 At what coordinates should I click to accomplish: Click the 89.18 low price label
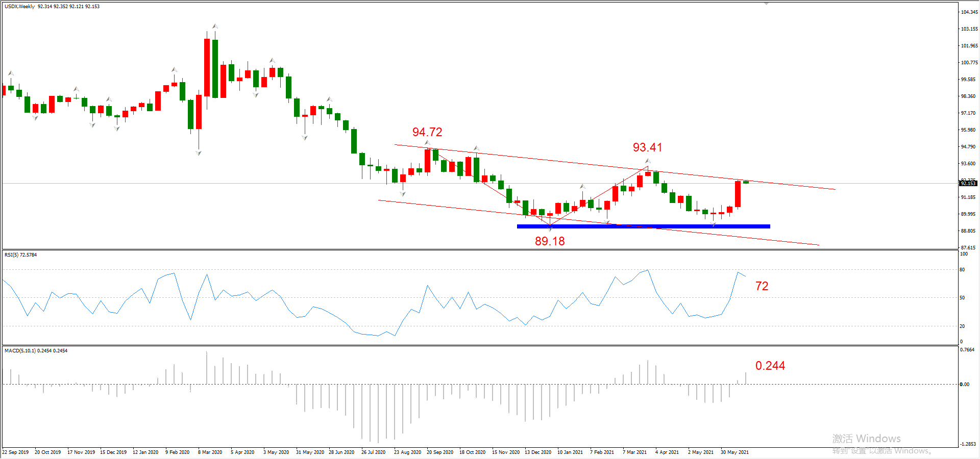[550, 241]
